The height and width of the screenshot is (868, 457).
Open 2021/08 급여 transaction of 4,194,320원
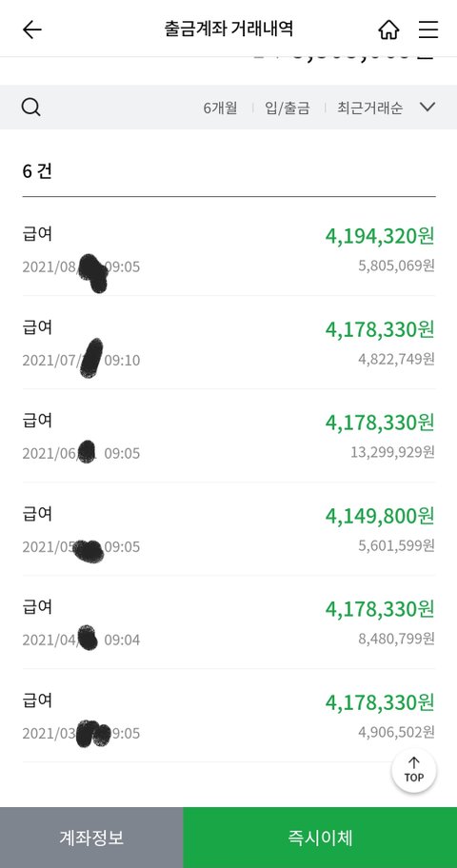pyautogui.click(x=228, y=249)
